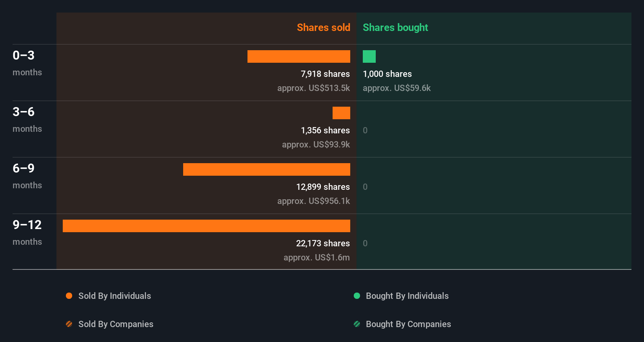Click the orange Sold By Individuals legend dot
The image size is (644, 342).
pos(69,296)
